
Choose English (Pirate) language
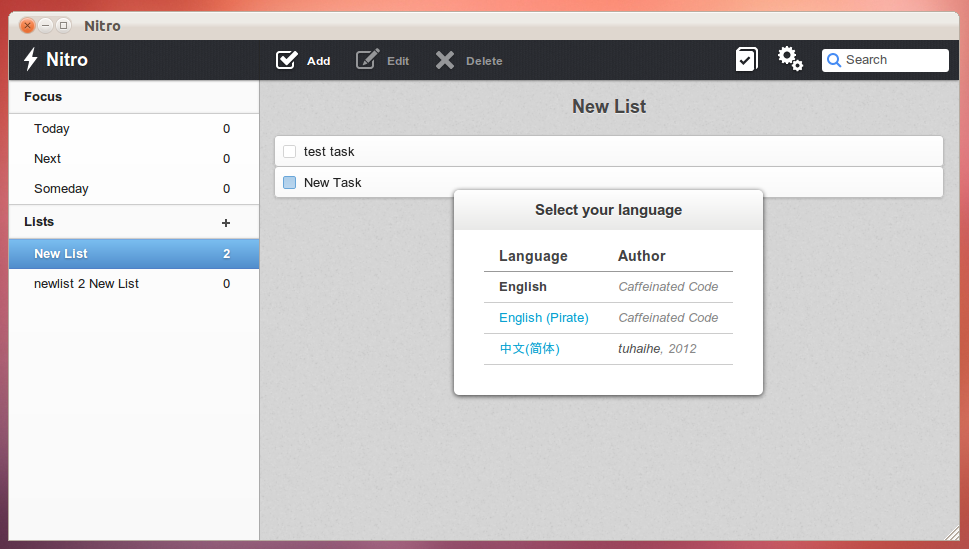tap(544, 318)
